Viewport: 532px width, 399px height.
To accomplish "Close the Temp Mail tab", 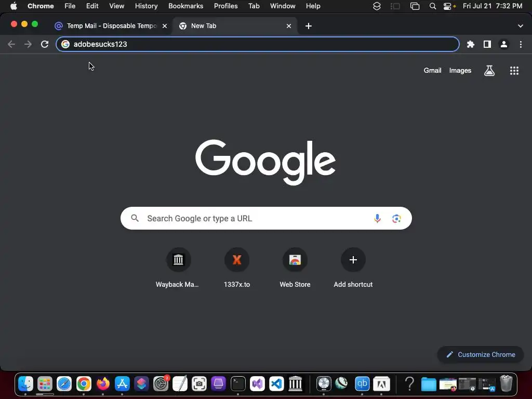I will point(165,26).
